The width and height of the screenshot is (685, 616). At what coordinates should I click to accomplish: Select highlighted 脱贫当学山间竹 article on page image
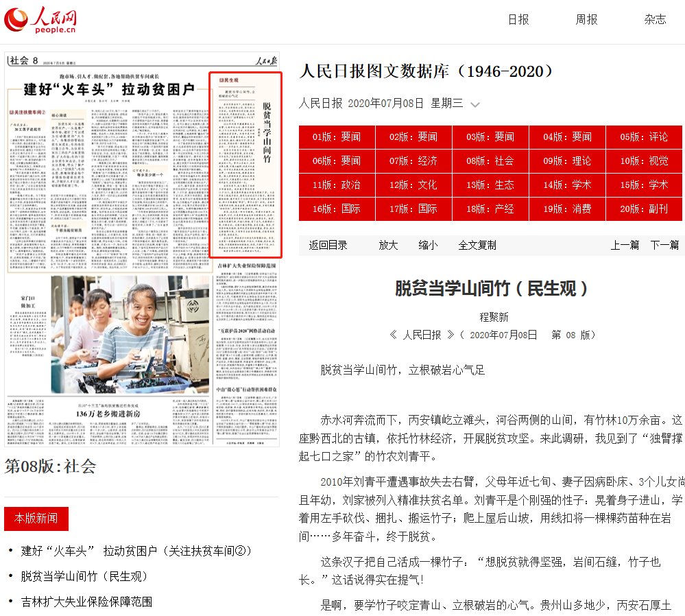(245, 165)
